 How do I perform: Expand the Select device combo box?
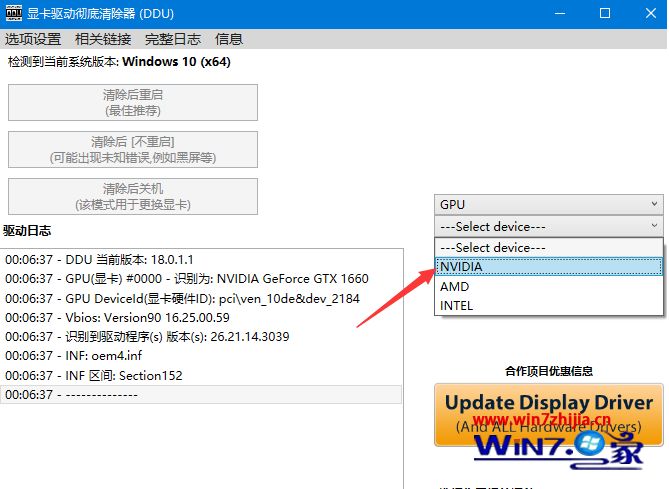point(549,226)
